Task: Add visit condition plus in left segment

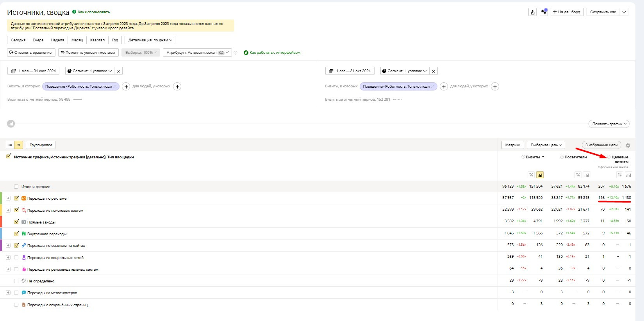Action: pyautogui.click(x=126, y=87)
